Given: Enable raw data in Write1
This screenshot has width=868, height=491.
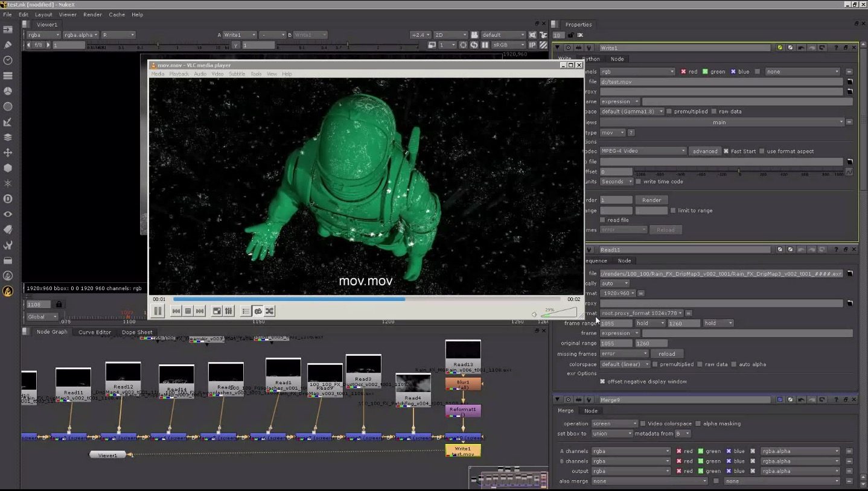Looking at the screenshot, I should [714, 111].
